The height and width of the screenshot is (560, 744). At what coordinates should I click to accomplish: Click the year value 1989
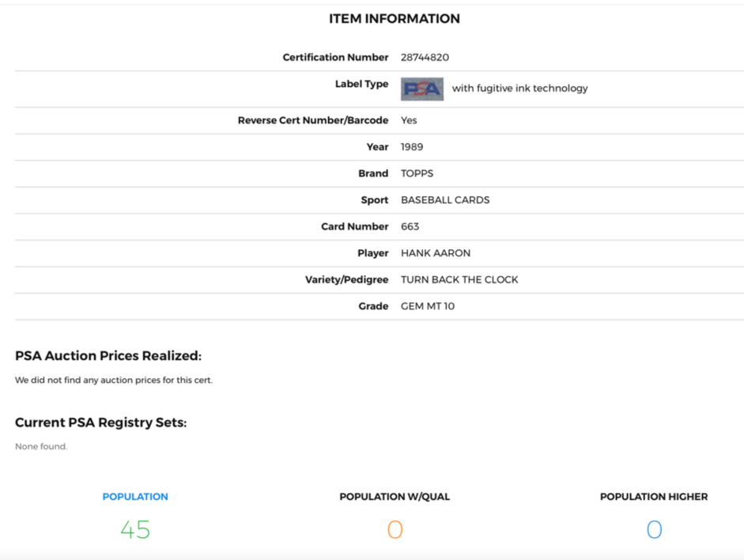[412, 147]
